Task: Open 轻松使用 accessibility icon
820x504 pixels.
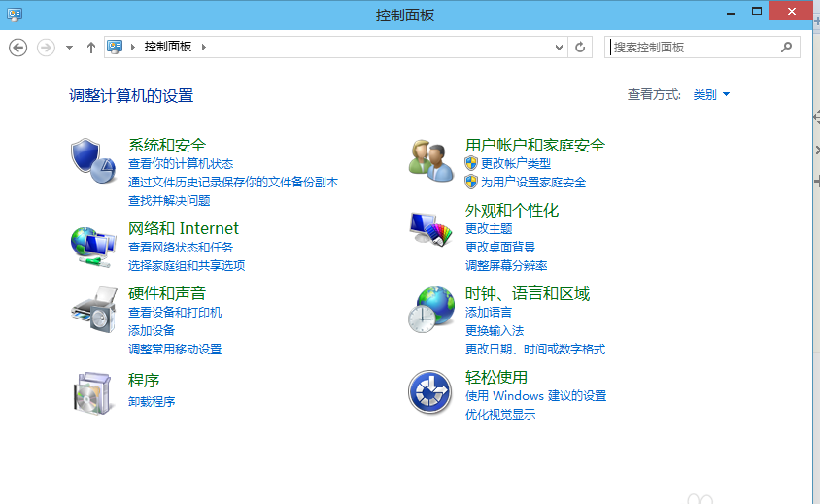Action: 429,392
